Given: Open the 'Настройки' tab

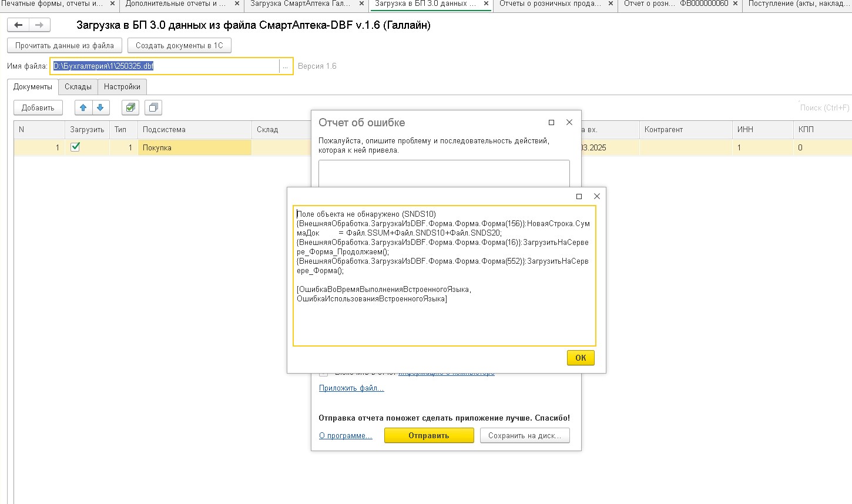Looking at the screenshot, I should 122,86.
